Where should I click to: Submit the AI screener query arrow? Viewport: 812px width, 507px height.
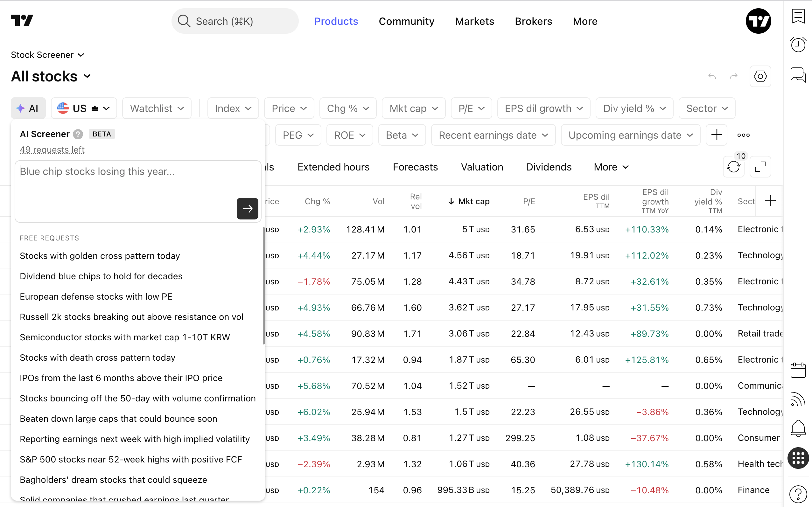pos(247,209)
